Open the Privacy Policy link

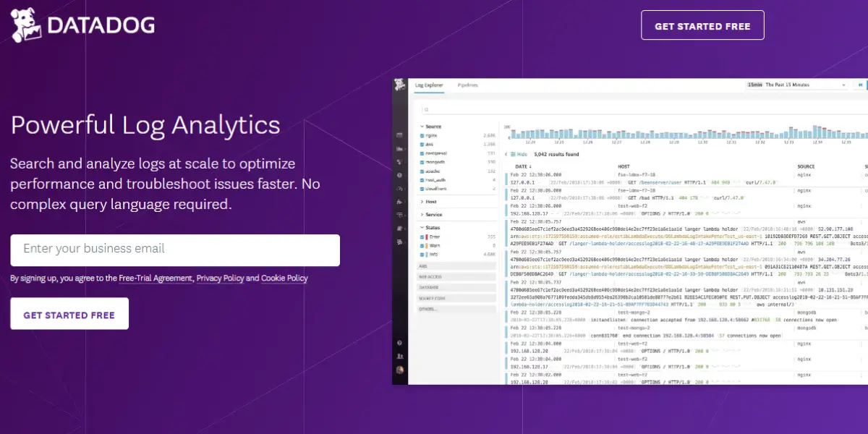click(x=220, y=278)
